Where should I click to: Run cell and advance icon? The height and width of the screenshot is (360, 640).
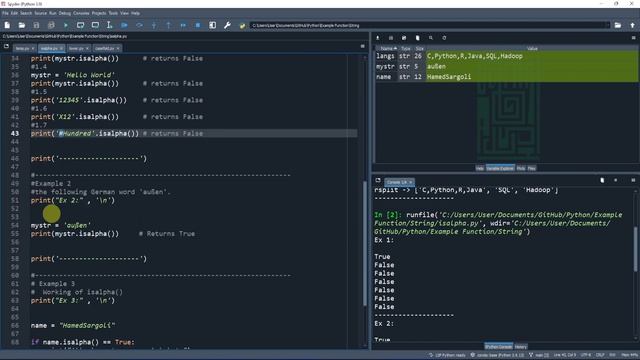[95, 25]
